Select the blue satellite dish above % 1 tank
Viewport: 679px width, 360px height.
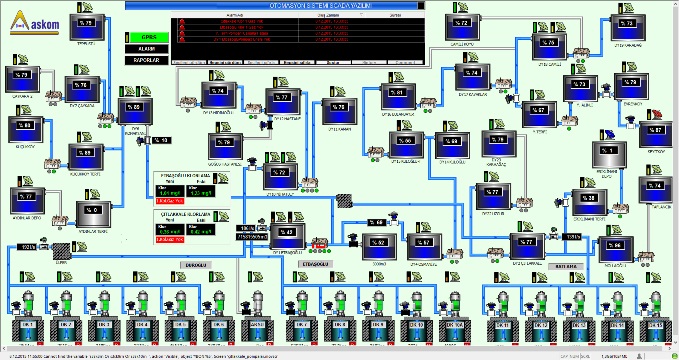(610, 134)
